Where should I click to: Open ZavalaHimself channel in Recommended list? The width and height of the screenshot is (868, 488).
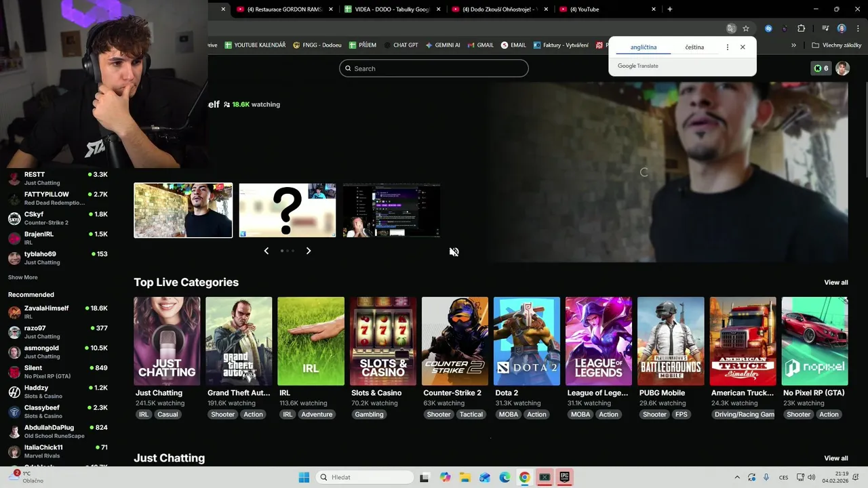click(x=58, y=312)
